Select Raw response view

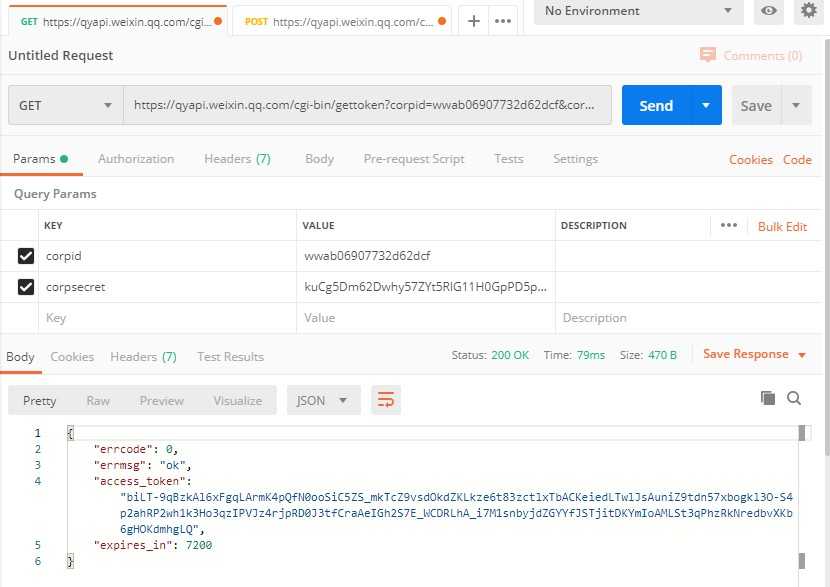pos(98,401)
